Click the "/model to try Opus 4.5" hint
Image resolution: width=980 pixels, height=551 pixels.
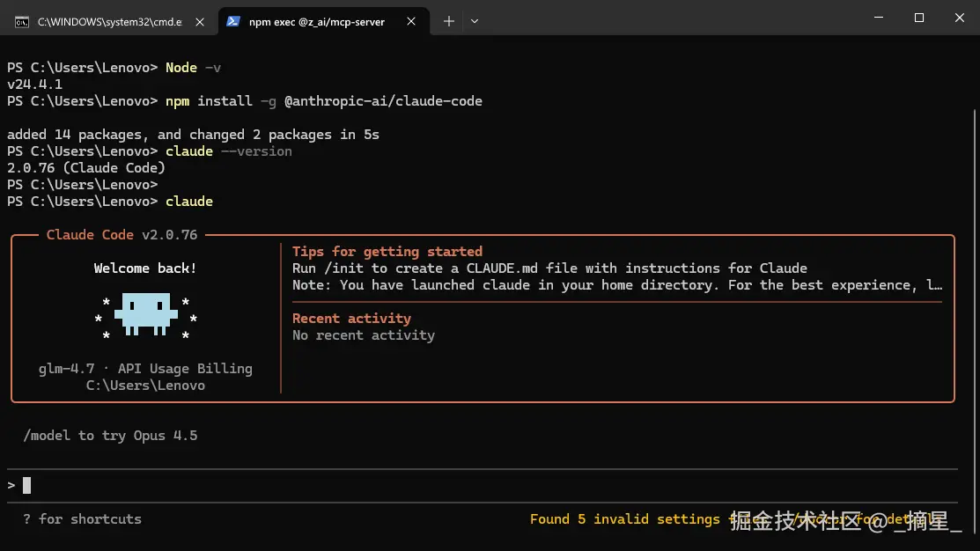tap(110, 436)
